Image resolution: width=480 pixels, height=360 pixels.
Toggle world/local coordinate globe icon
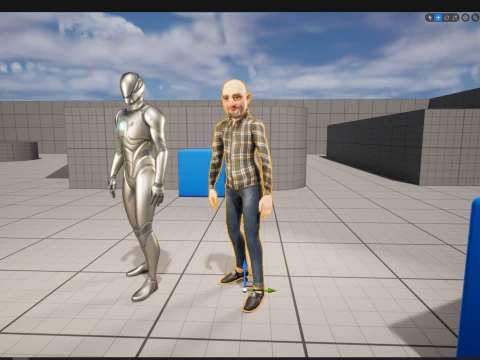[465, 18]
